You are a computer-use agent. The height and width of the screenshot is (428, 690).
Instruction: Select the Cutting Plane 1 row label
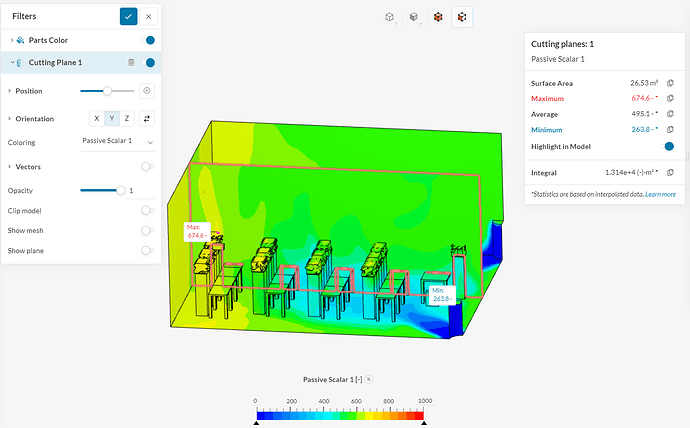pos(55,62)
